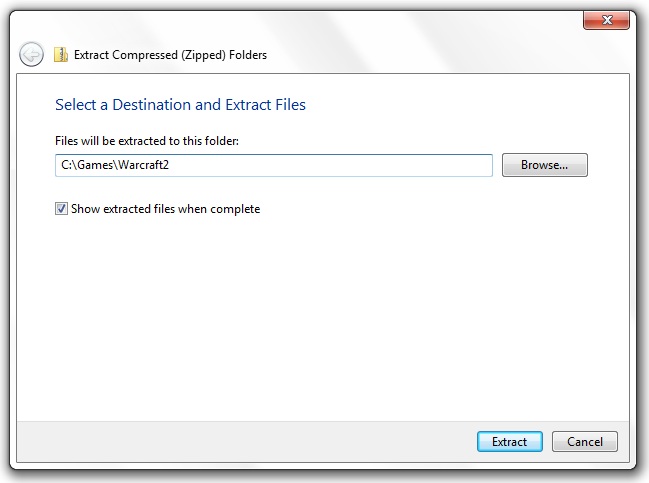
Task: Close the extraction wizard with red X
Action: pos(606,20)
